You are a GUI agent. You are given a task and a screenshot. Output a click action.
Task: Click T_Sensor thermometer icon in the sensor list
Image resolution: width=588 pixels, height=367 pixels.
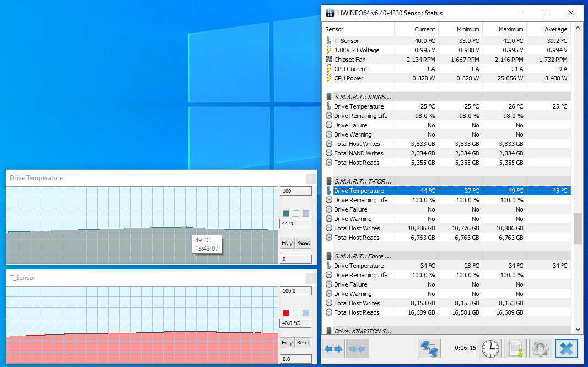coord(329,40)
